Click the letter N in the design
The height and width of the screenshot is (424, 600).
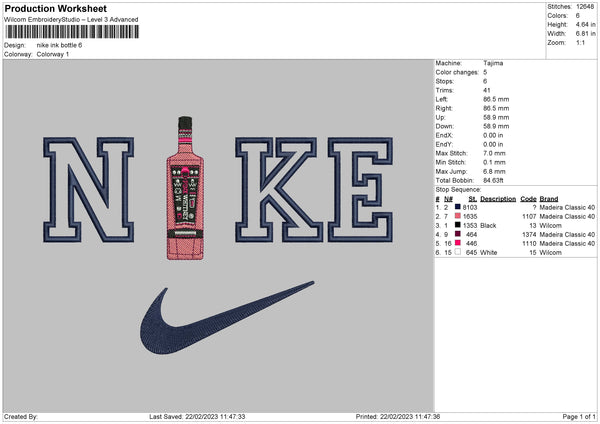[x=89, y=190]
